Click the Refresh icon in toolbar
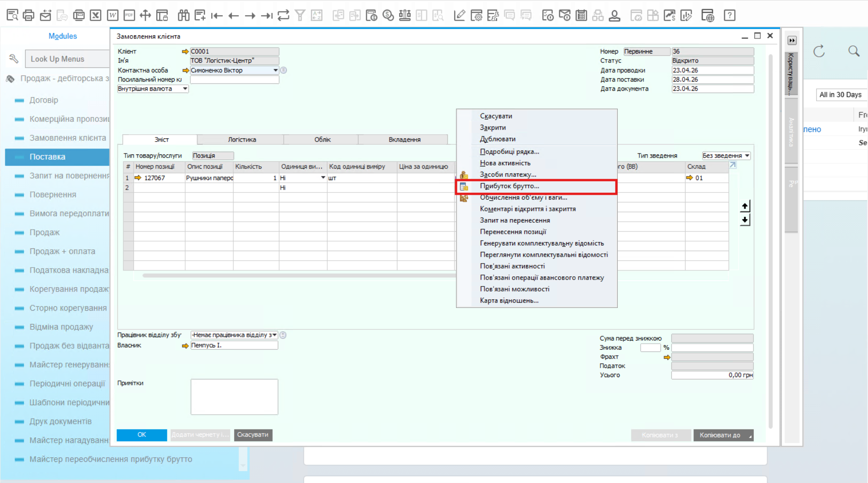The image size is (868, 483). (284, 15)
